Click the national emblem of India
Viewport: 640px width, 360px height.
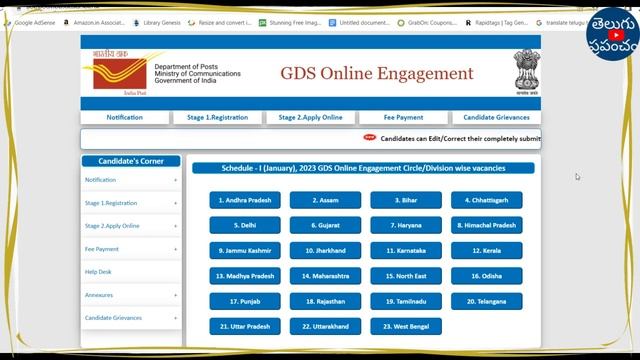pos(527,72)
